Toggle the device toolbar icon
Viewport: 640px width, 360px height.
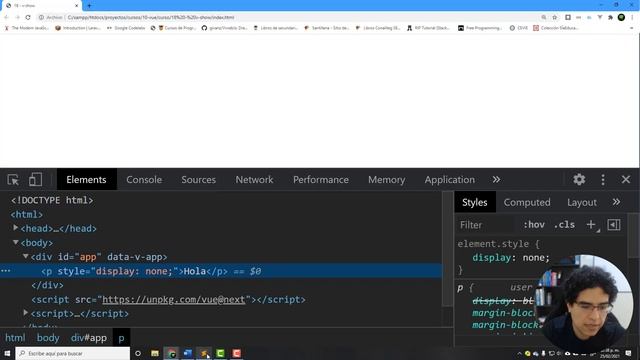pyautogui.click(x=35, y=180)
